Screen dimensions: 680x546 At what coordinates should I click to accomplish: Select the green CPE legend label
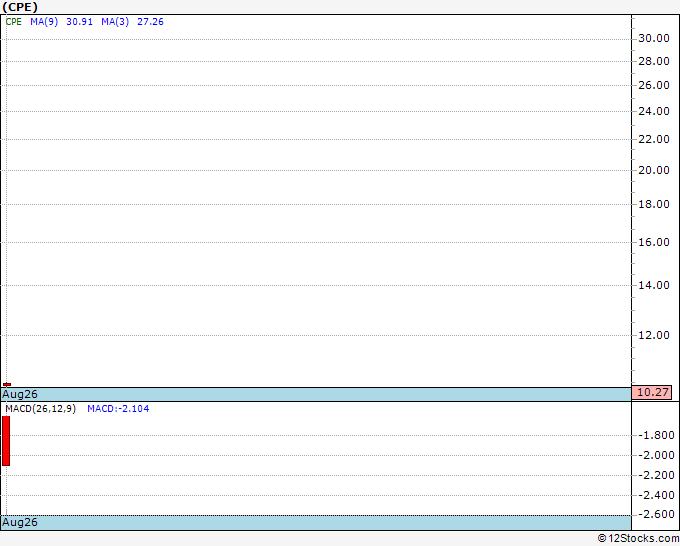[x=13, y=22]
